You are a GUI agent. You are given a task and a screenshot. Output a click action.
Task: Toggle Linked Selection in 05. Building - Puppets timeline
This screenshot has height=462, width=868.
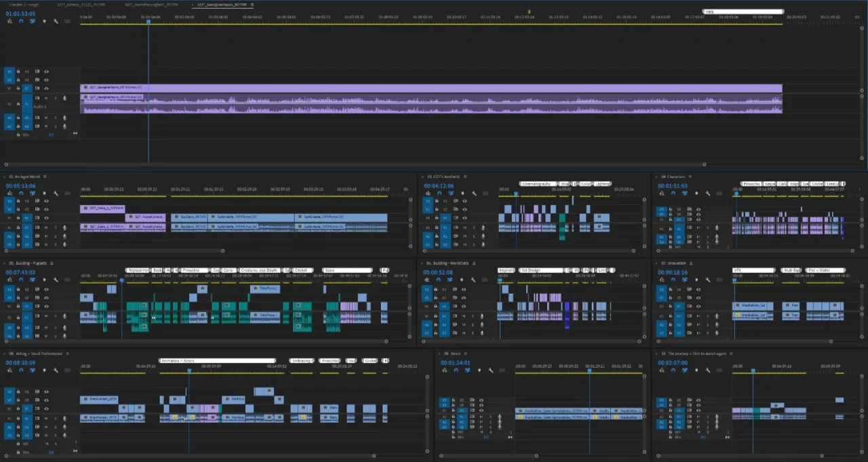(33, 280)
